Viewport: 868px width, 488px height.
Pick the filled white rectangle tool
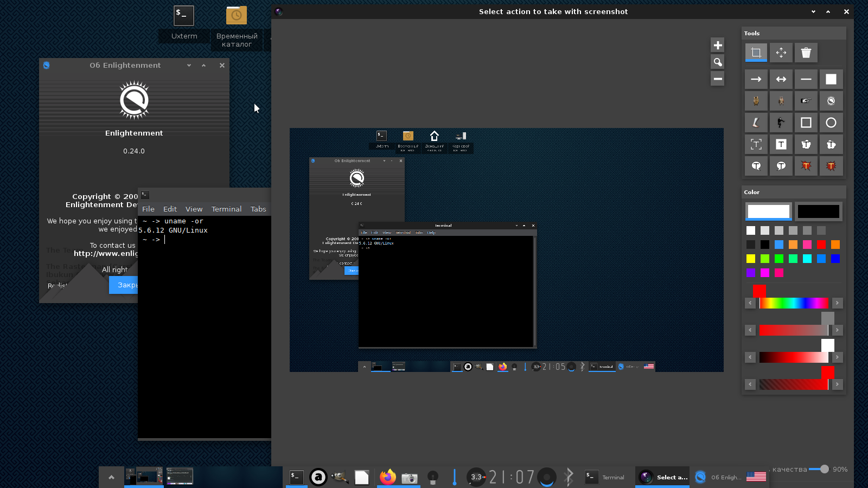(x=831, y=79)
